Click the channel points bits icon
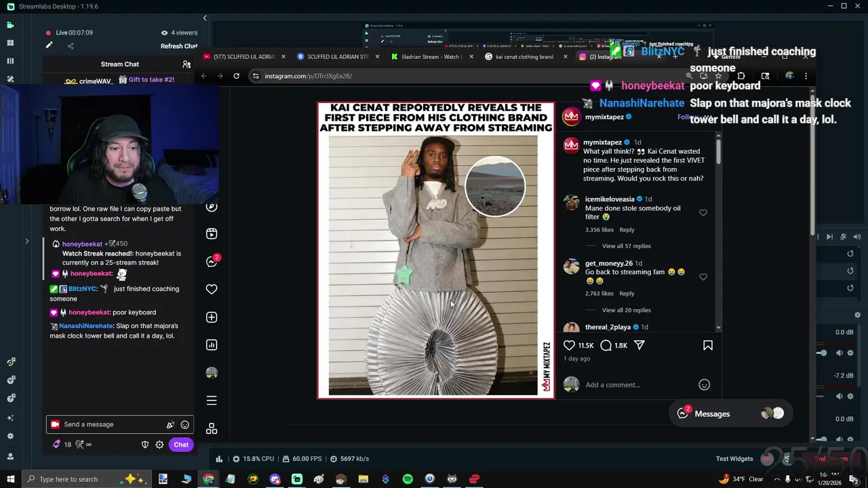 coord(56,445)
